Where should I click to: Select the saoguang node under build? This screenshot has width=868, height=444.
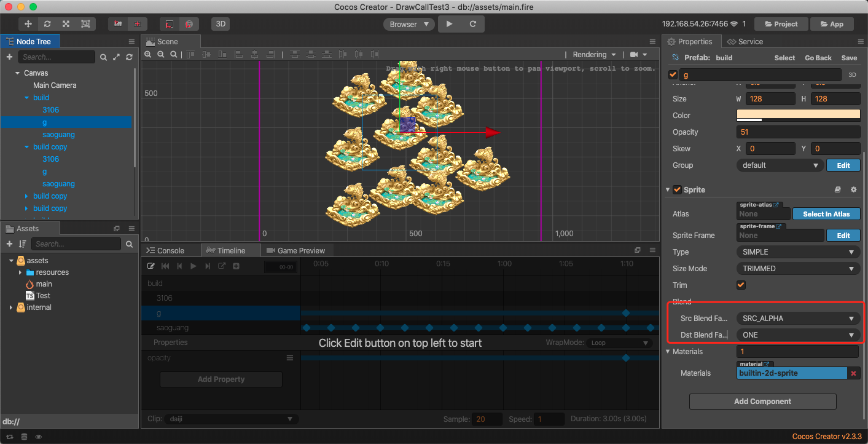58,135
